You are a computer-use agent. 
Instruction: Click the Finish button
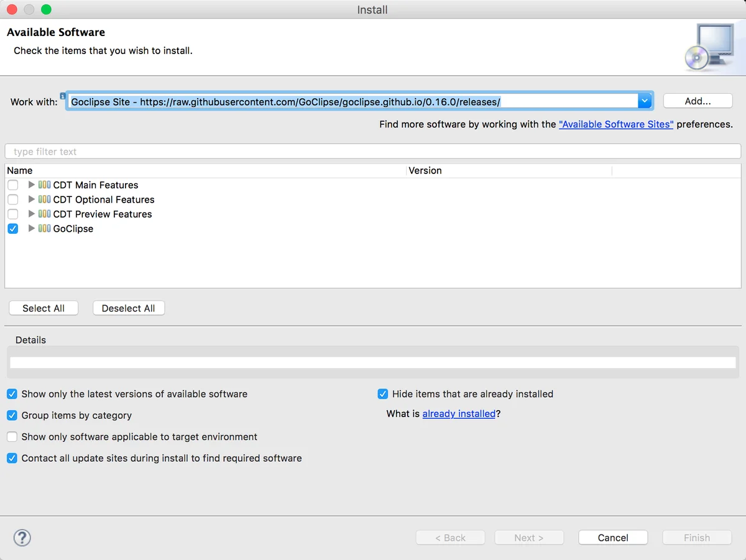click(697, 538)
